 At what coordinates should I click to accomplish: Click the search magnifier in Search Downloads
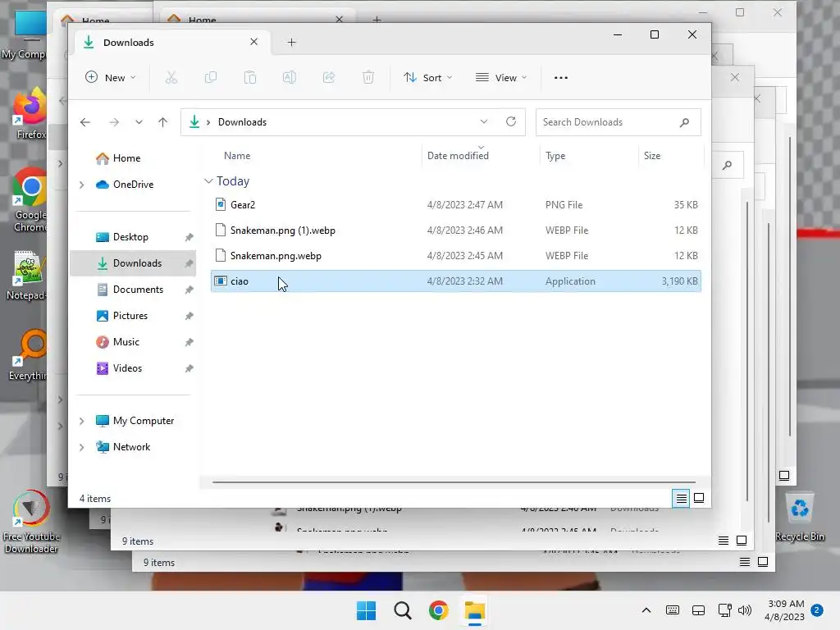[x=684, y=122]
